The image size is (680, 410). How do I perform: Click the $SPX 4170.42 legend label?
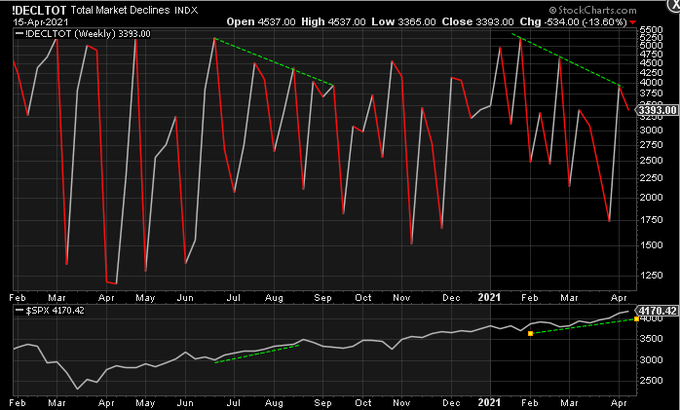50,311
